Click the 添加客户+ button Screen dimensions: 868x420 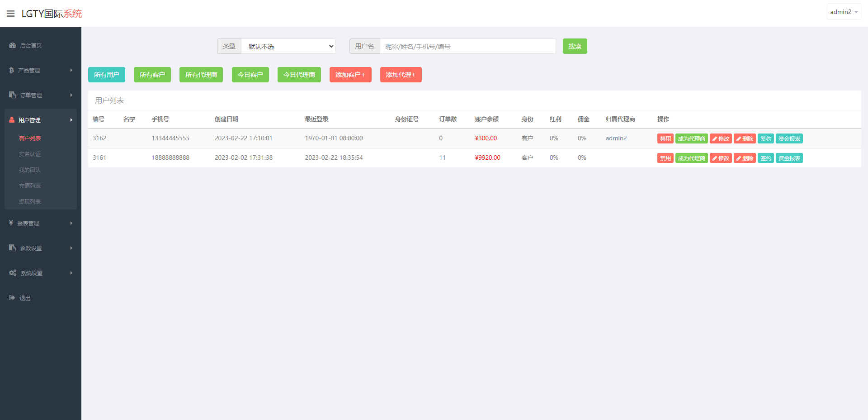click(350, 75)
